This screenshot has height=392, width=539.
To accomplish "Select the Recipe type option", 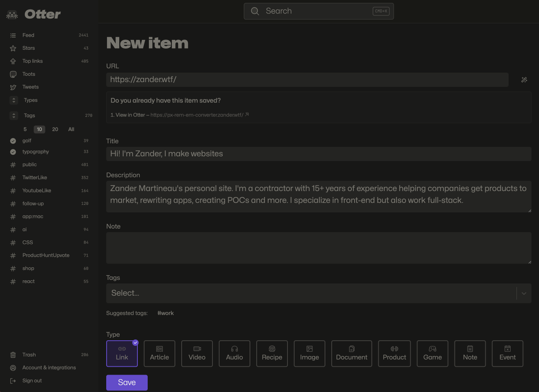I will [x=272, y=354].
